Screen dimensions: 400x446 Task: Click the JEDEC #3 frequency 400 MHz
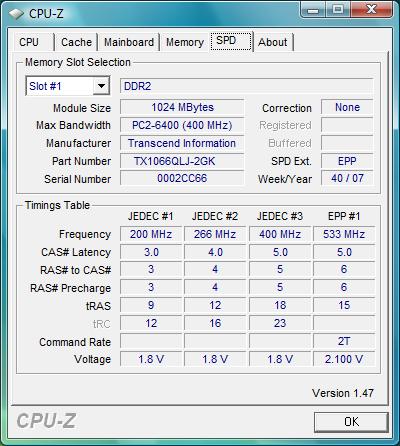[280, 234]
